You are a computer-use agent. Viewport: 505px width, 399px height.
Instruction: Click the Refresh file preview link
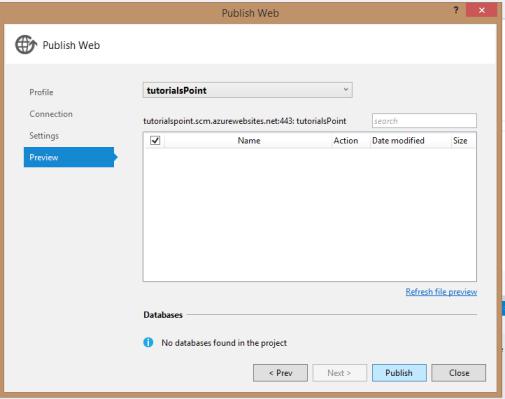(x=441, y=292)
